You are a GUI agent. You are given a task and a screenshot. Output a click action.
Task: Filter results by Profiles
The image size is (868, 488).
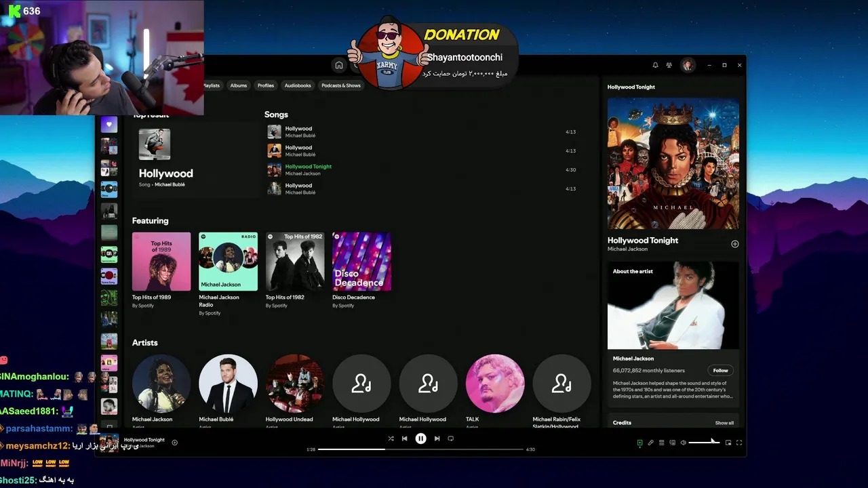point(266,85)
